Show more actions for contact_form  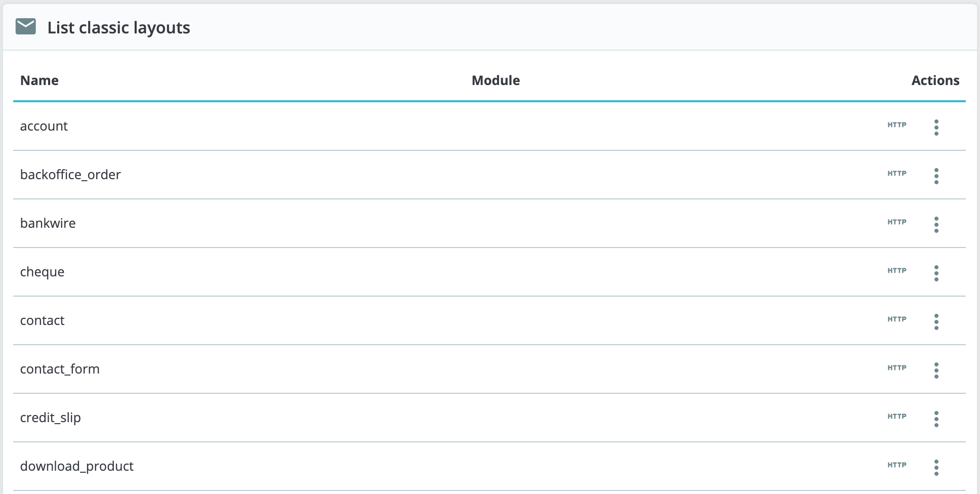click(x=936, y=370)
